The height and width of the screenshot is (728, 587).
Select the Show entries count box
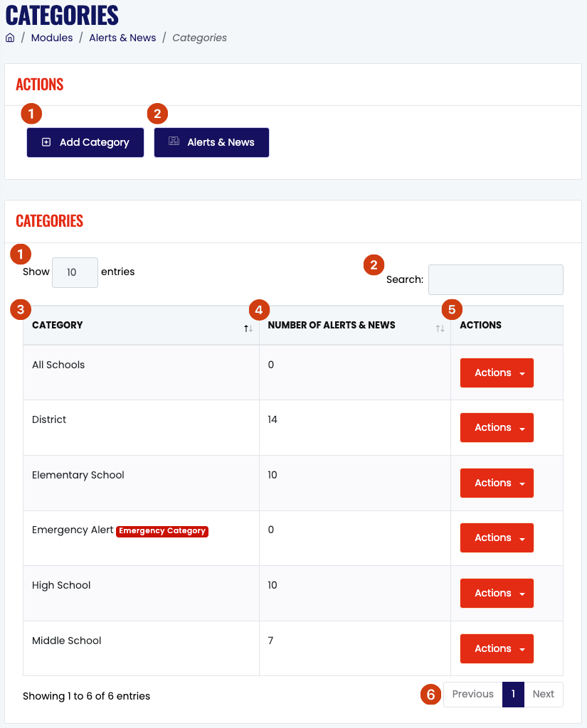click(x=75, y=272)
